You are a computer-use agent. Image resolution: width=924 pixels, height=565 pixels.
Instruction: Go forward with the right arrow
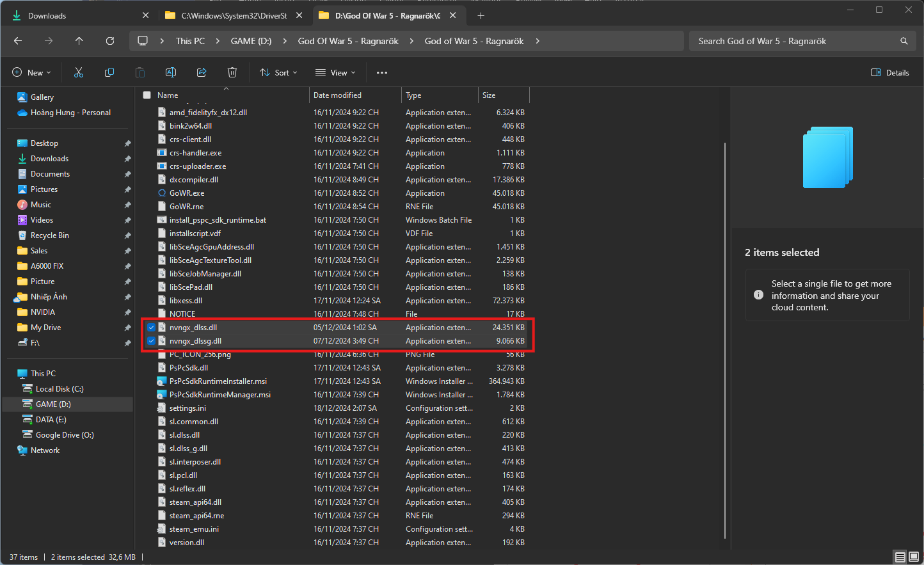coord(49,41)
